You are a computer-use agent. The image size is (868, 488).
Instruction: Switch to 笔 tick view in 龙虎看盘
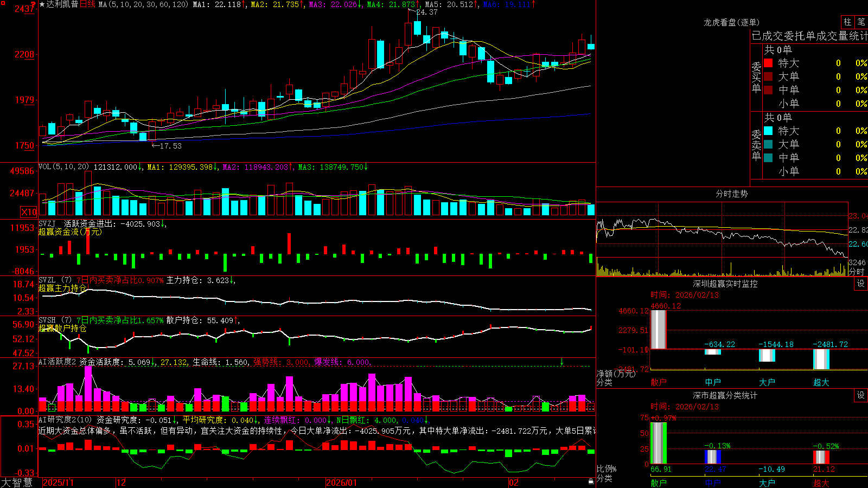pyautogui.click(x=861, y=22)
